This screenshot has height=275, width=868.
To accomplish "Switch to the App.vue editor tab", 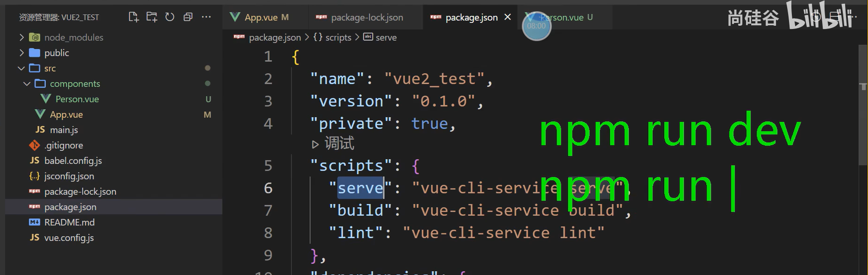I will coord(265,17).
